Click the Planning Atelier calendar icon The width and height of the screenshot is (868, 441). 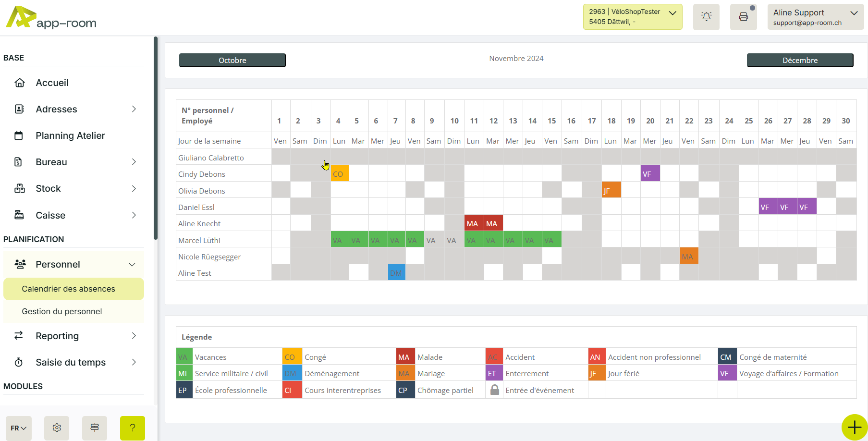(19, 135)
